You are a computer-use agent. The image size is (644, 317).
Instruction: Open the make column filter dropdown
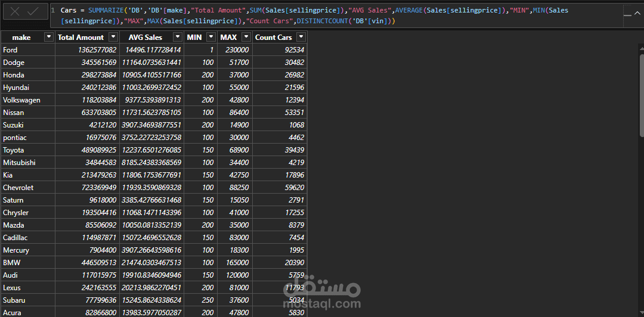pyautogui.click(x=49, y=37)
